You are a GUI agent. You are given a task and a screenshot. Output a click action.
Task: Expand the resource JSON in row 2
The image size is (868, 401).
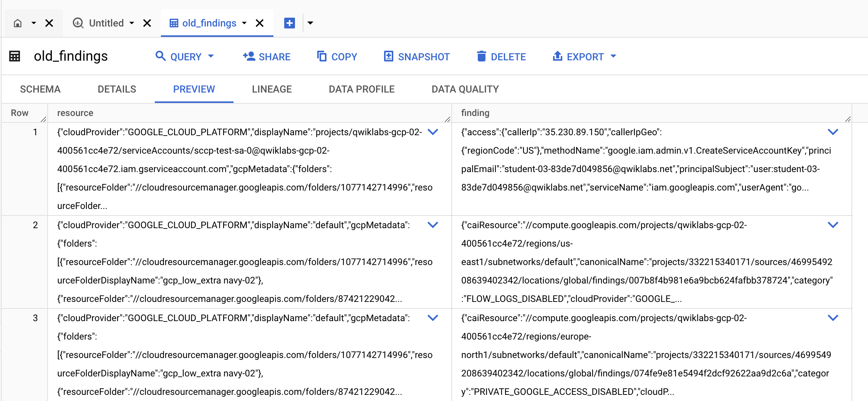tap(432, 225)
